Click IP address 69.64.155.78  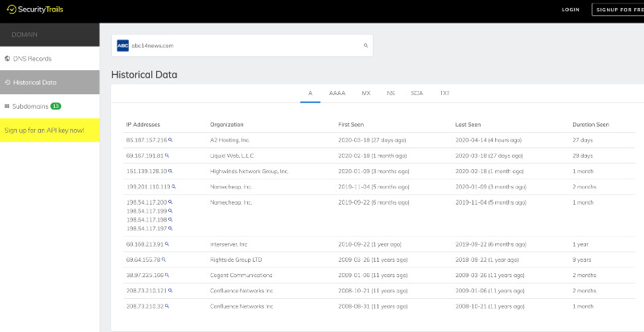point(143,259)
